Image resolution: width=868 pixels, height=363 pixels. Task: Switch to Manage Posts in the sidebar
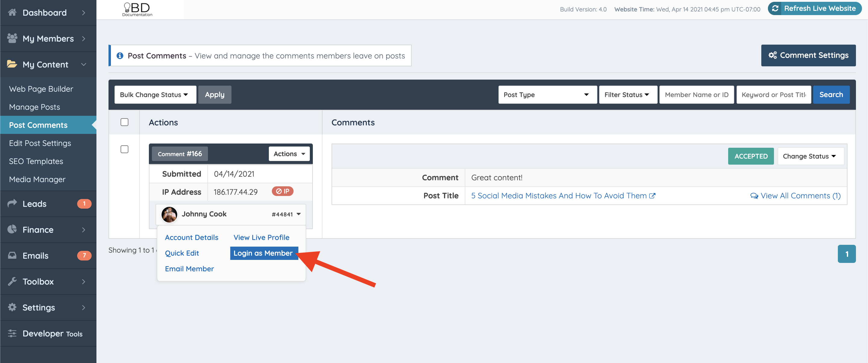pos(34,107)
